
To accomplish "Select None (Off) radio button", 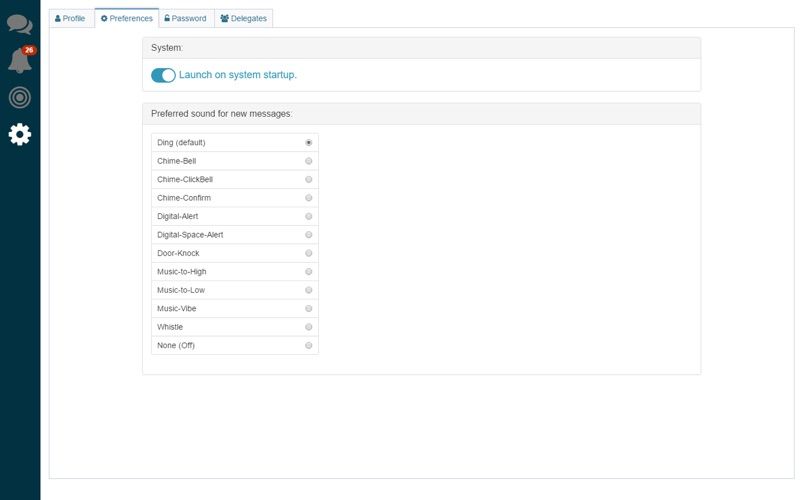I will [x=309, y=345].
